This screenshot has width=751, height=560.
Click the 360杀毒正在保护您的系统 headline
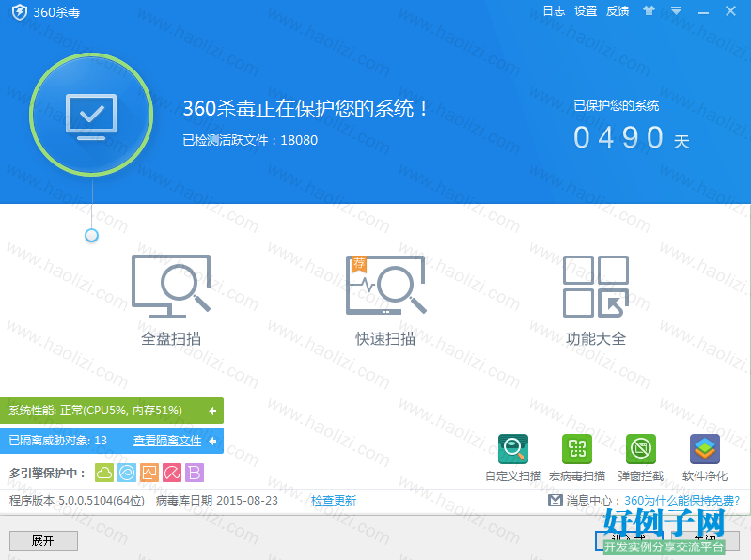pos(305,109)
